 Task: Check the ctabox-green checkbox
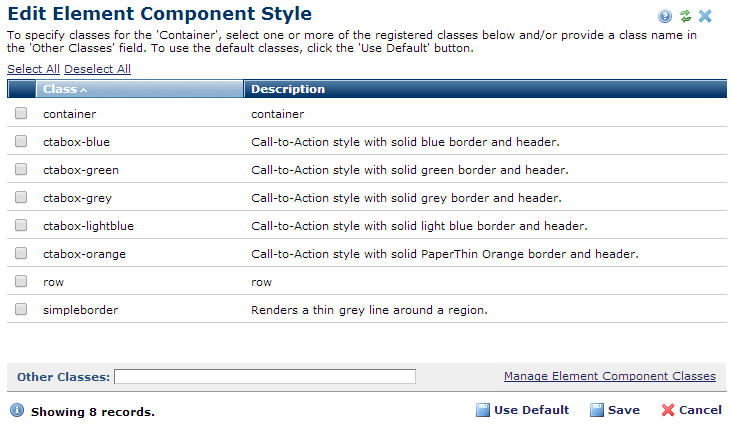[21, 170]
